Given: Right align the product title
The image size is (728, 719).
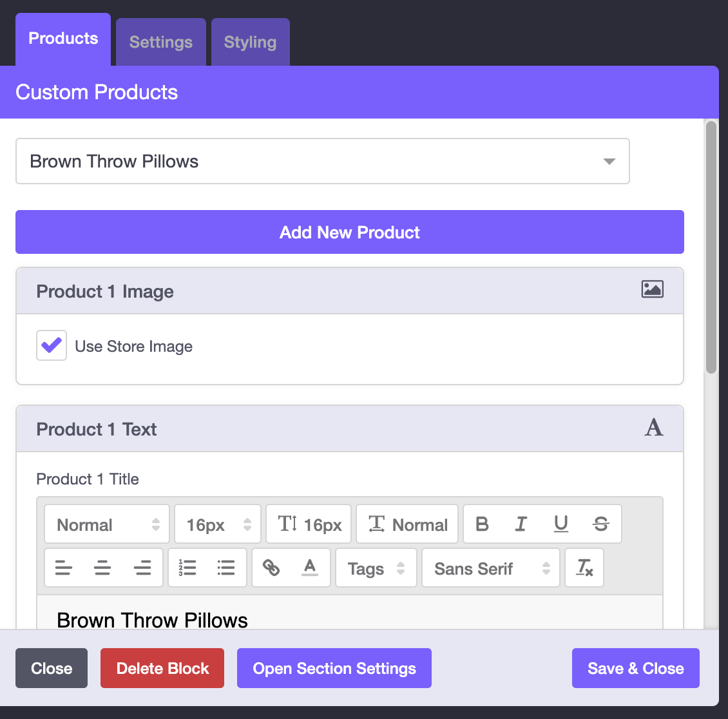Looking at the screenshot, I should (x=142, y=568).
